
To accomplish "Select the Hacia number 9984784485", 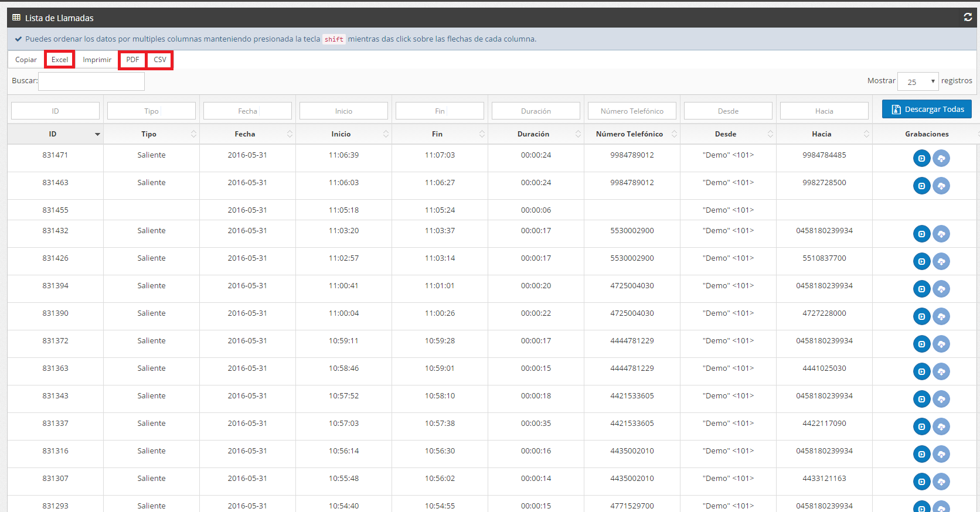I will 825,155.
